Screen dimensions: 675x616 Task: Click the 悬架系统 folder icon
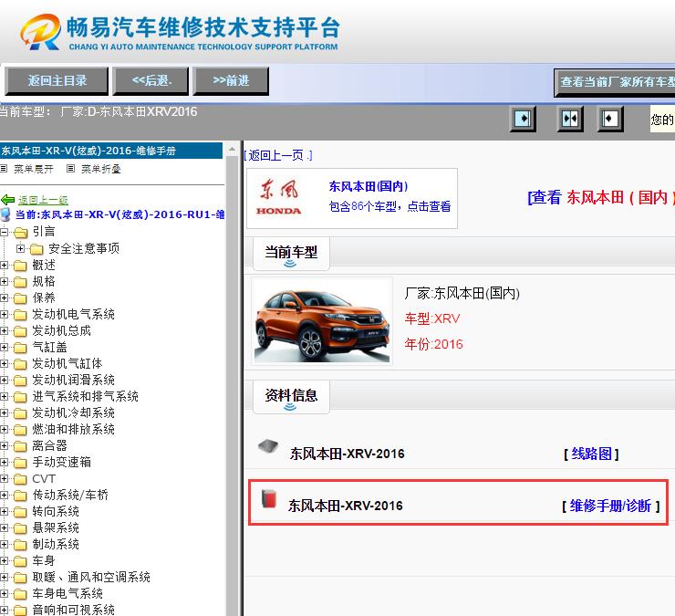click(20, 528)
